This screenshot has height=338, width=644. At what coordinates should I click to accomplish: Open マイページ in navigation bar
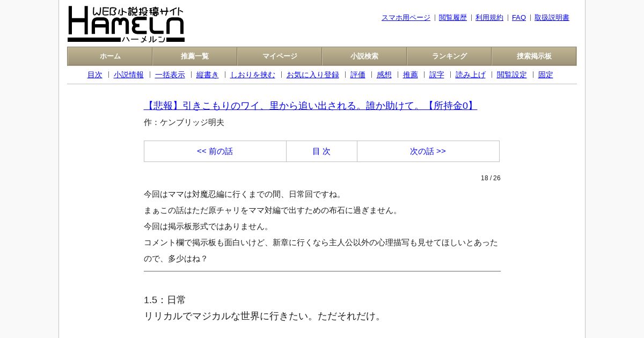tap(280, 56)
